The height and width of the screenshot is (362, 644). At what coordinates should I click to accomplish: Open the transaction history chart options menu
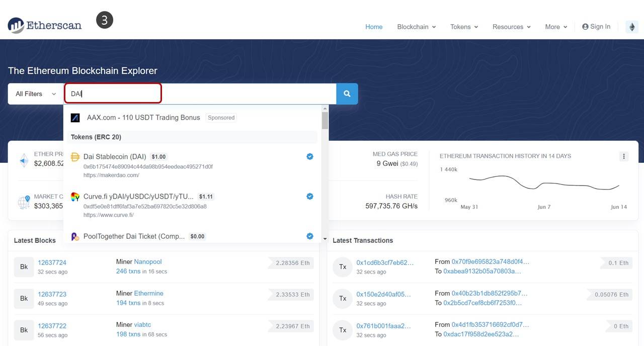[x=623, y=156]
